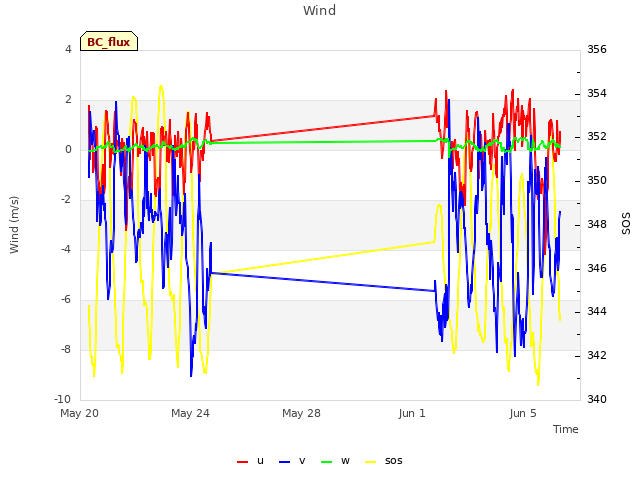Click the 346 right axis value
The width and height of the screenshot is (640, 480).
coord(597,268)
